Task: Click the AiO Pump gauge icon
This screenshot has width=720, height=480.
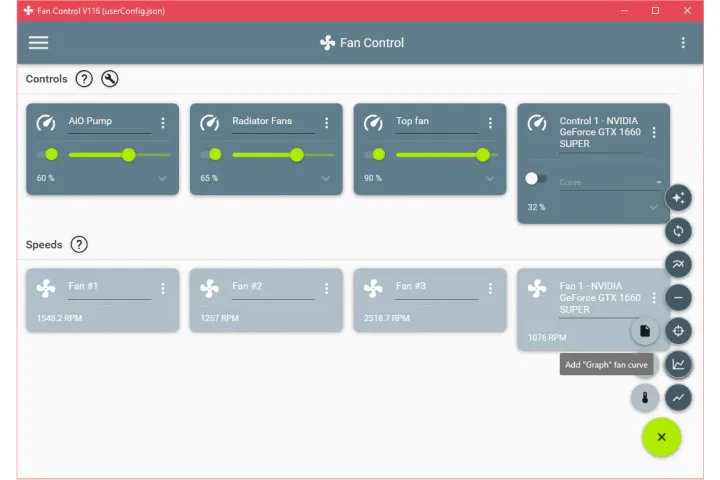Action: [46, 123]
